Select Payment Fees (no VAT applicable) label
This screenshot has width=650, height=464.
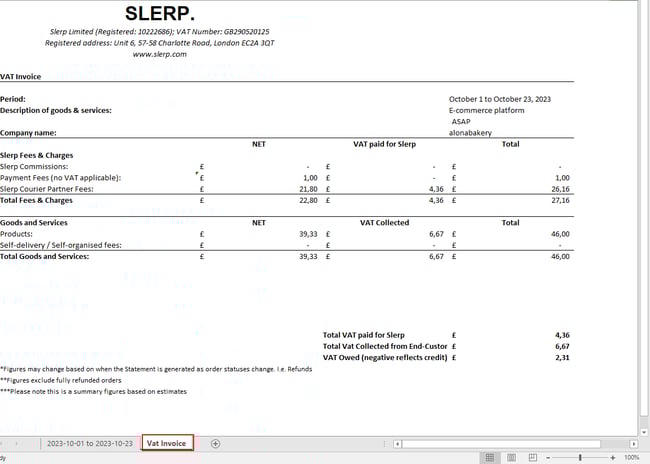tap(61, 177)
